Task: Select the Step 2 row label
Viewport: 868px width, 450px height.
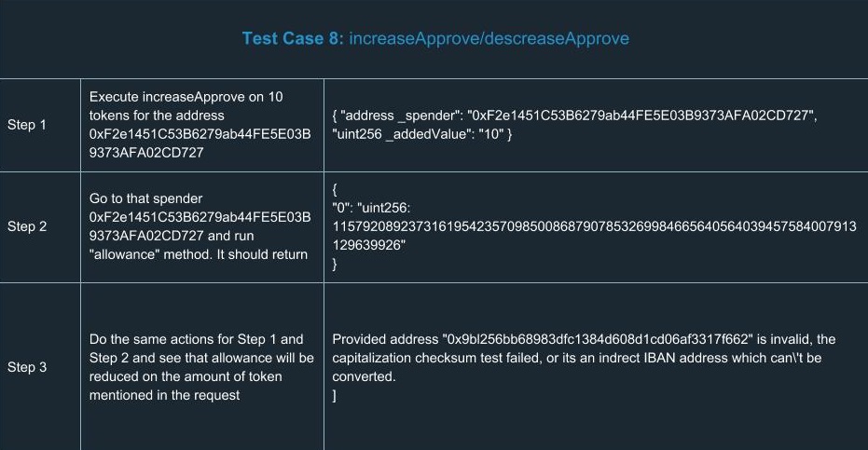Action: (27, 226)
